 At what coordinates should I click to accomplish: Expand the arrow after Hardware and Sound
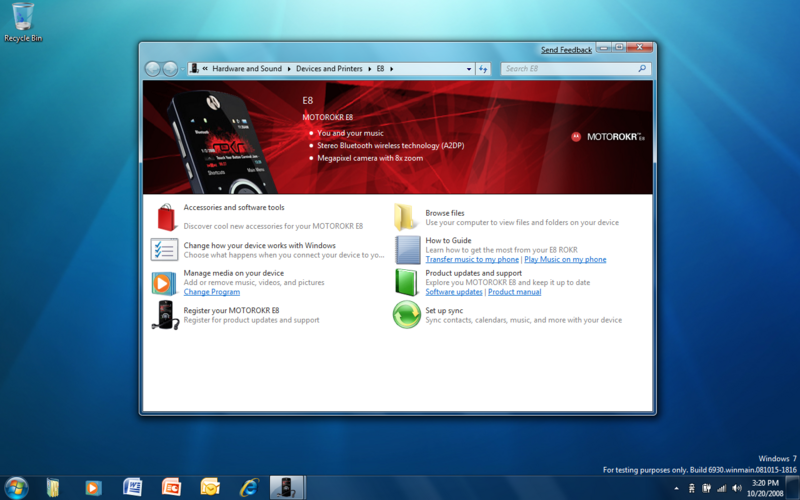tap(289, 69)
